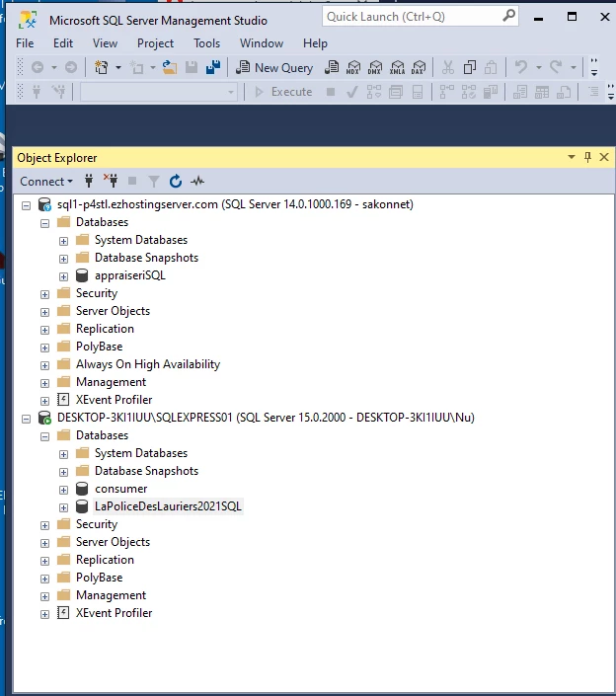This screenshot has height=696, width=616.
Task: Select the appraiseriSQL database
Action: click(130, 275)
